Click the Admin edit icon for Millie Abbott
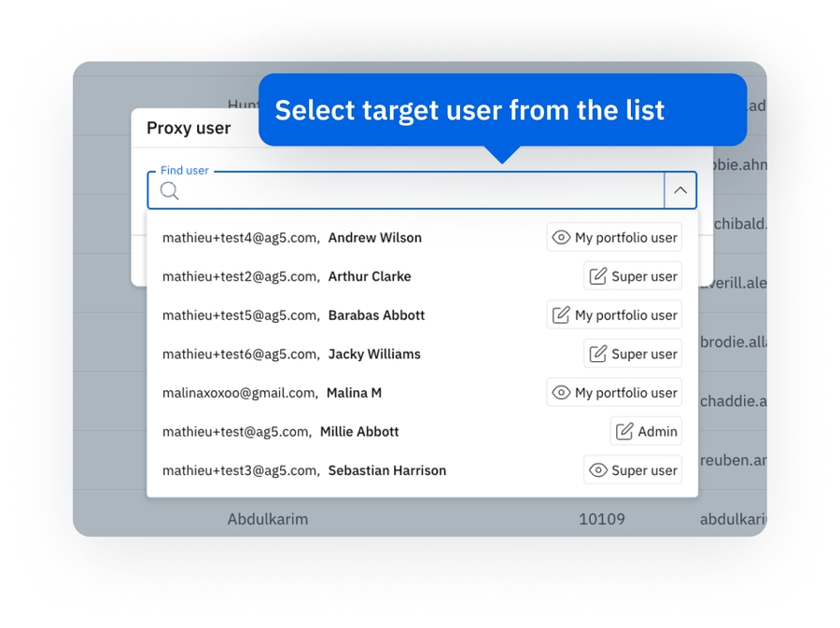The width and height of the screenshot is (840, 628). [x=624, y=431]
